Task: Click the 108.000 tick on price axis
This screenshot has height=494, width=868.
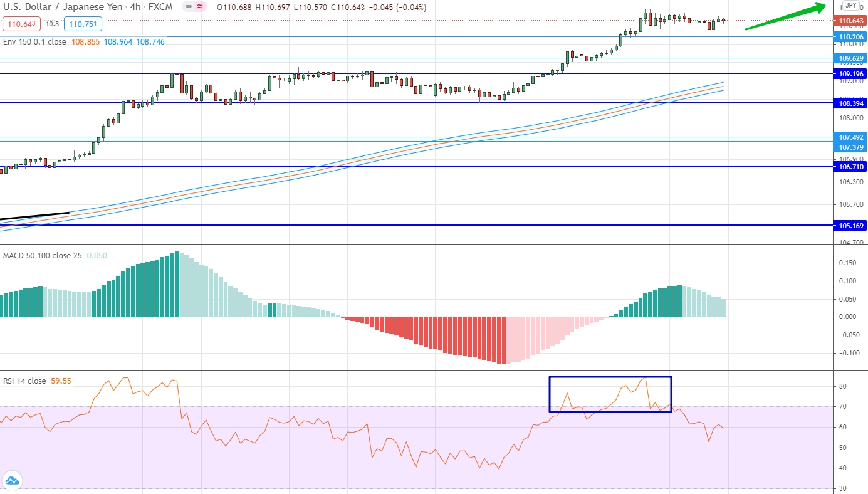Action: [x=852, y=118]
